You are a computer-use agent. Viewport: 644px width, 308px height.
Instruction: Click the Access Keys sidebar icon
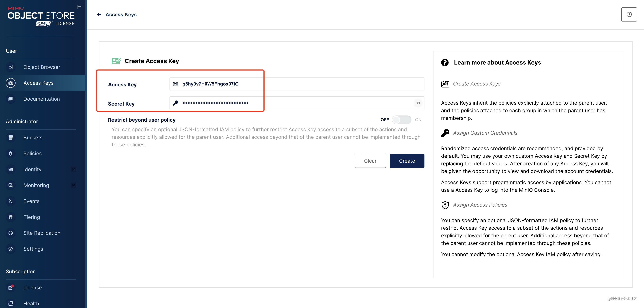click(10, 83)
